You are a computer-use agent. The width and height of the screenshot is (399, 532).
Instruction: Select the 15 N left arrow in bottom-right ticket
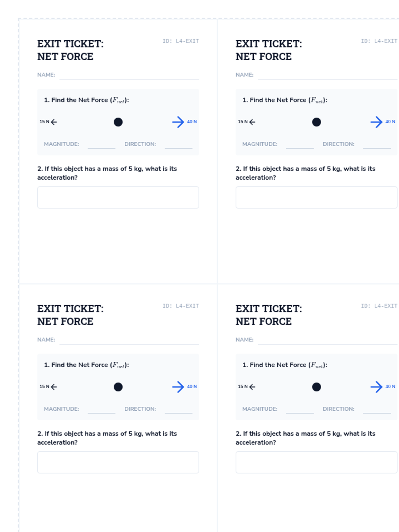point(252,387)
